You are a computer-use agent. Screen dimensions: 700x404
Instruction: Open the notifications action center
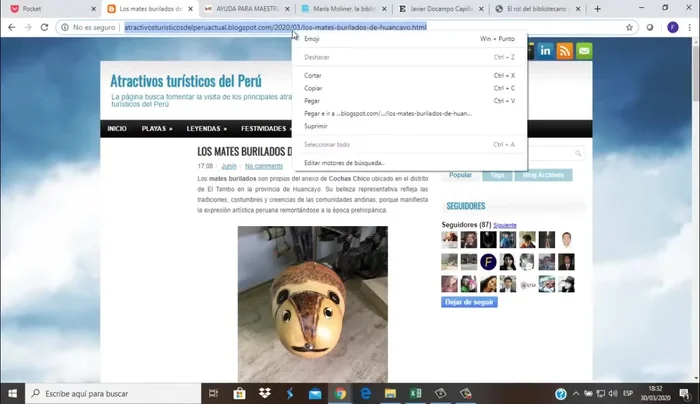click(x=684, y=394)
